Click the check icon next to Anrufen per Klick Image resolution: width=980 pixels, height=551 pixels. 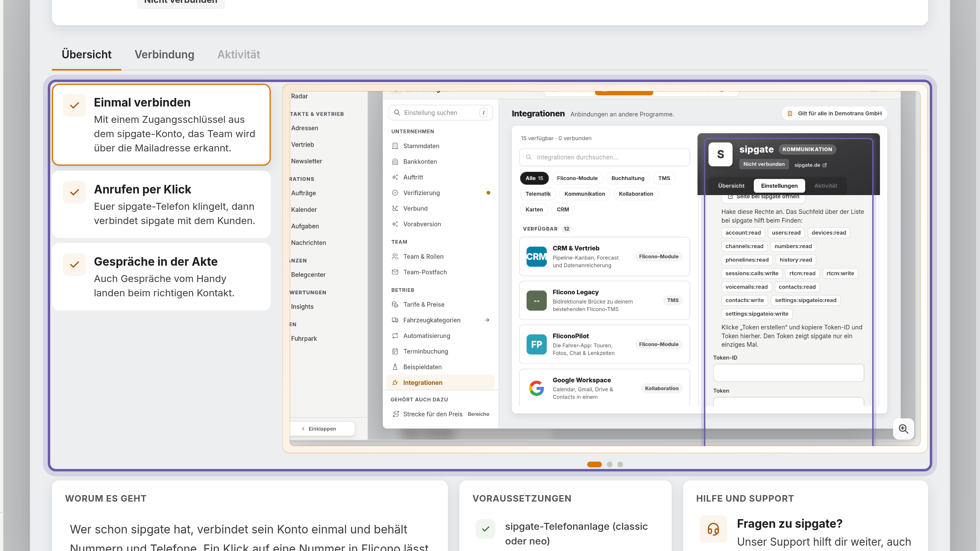click(x=74, y=192)
